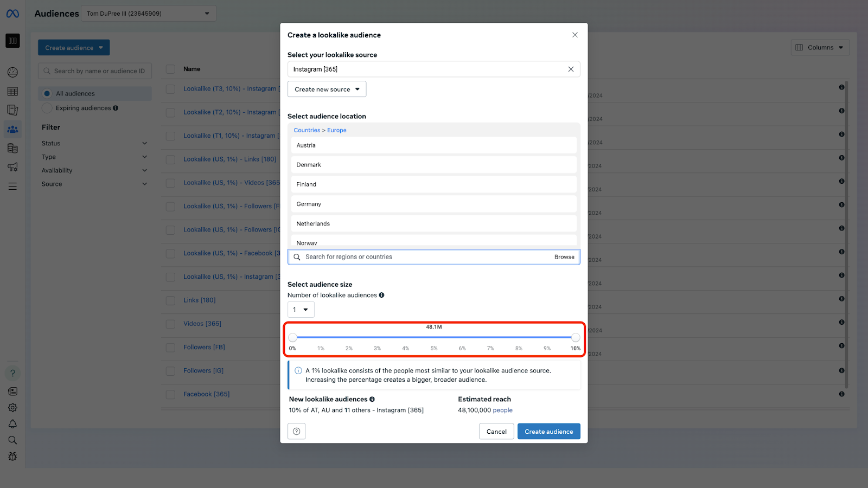Clear the Instagram [365] source selection
The width and height of the screenshot is (868, 488).
pos(571,69)
